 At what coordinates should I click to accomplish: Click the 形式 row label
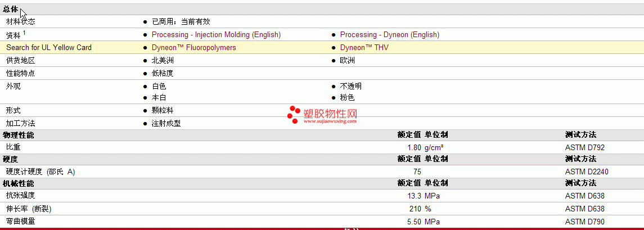[x=13, y=111]
